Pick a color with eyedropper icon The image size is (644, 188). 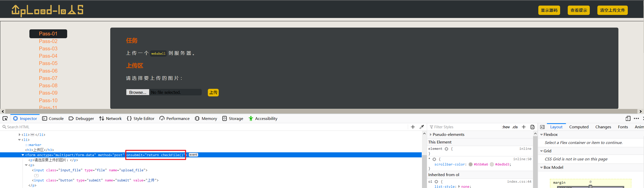(x=422, y=127)
